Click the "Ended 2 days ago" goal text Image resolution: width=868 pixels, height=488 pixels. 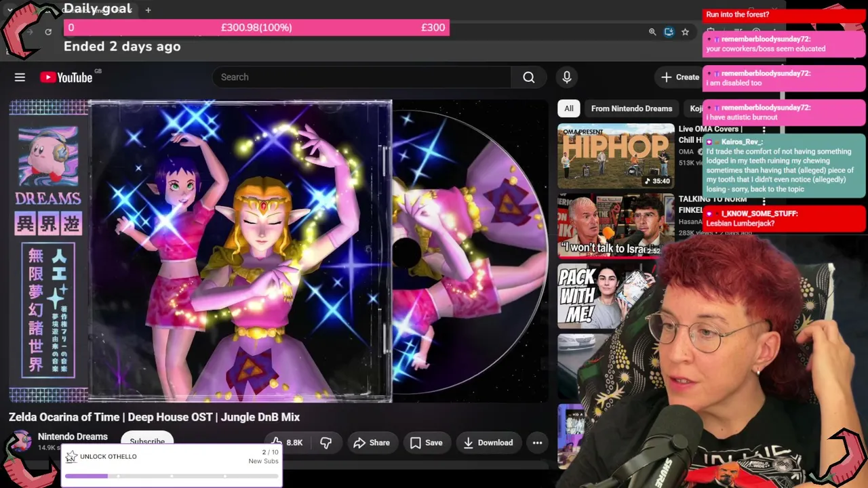tap(122, 47)
